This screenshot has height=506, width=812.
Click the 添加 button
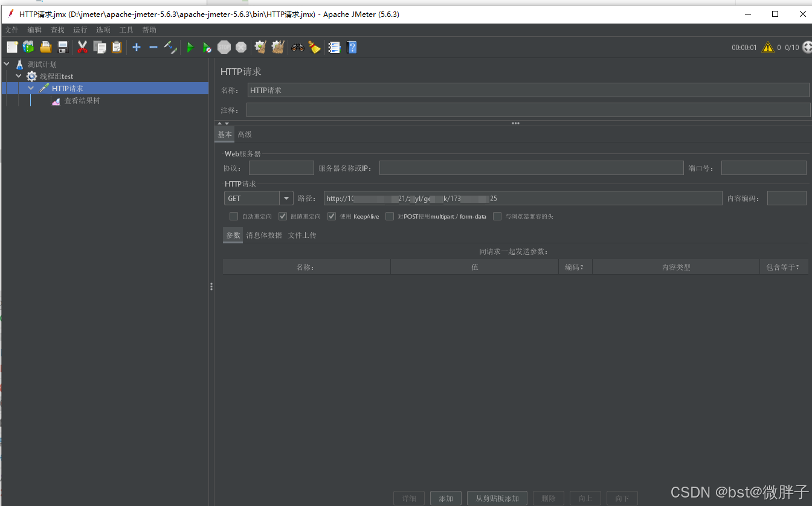point(446,498)
